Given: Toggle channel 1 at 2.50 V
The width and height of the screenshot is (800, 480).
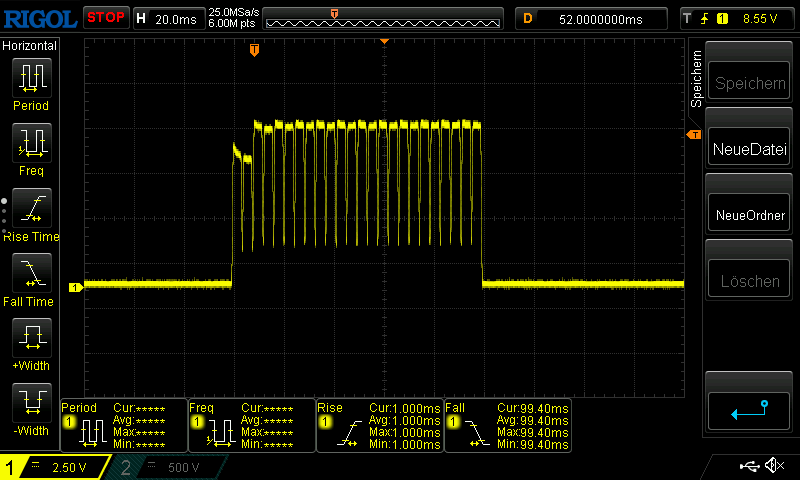Looking at the screenshot, I should coord(55,467).
